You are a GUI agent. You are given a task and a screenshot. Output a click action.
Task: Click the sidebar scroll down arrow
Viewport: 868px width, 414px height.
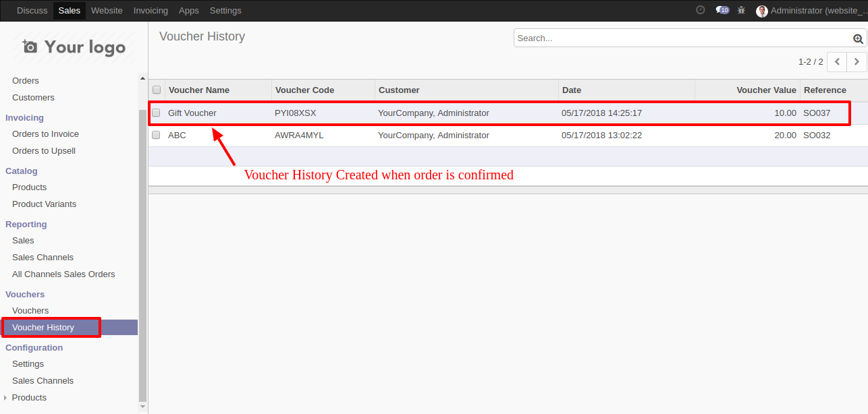(x=142, y=407)
